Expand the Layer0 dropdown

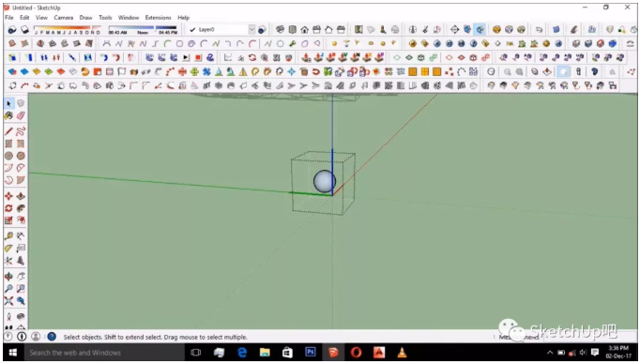[x=251, y=29]
